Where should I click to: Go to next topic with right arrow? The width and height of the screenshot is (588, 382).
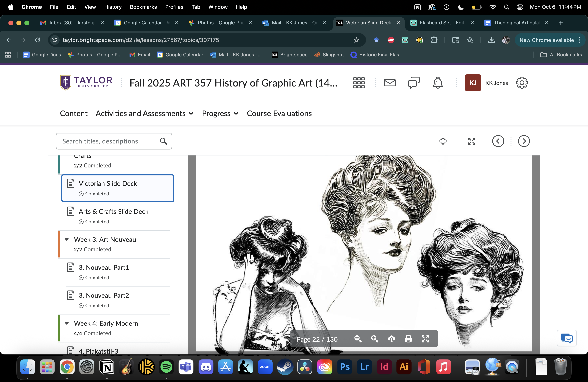click(524, 141)
